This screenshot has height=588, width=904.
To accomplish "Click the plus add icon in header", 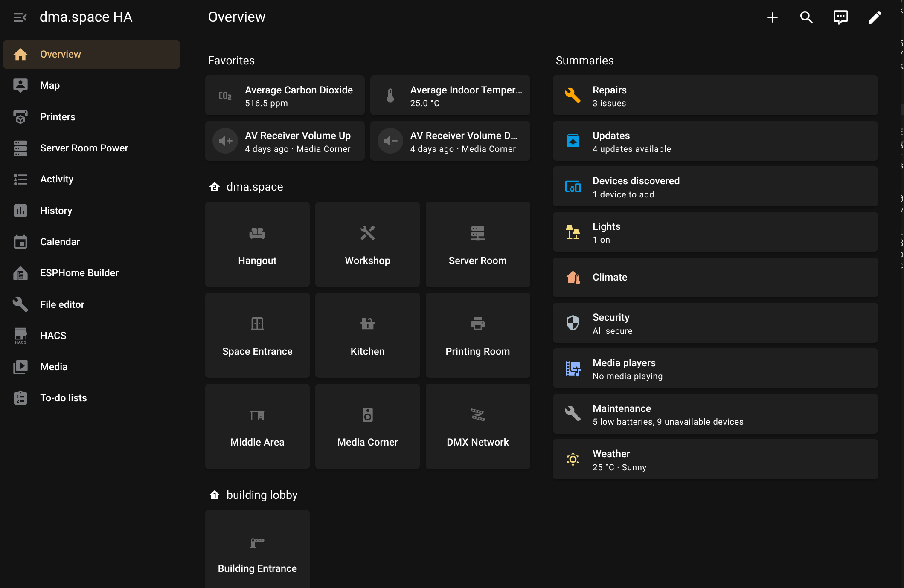I will click(x=772, y=17).
